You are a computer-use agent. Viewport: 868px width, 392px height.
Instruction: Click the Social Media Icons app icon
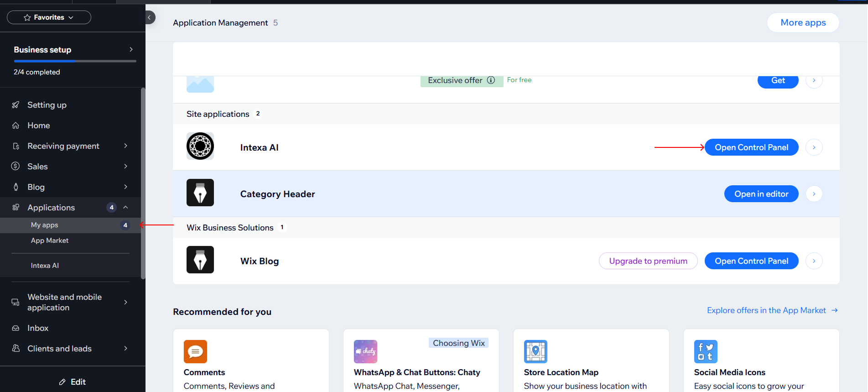(706, 351)
